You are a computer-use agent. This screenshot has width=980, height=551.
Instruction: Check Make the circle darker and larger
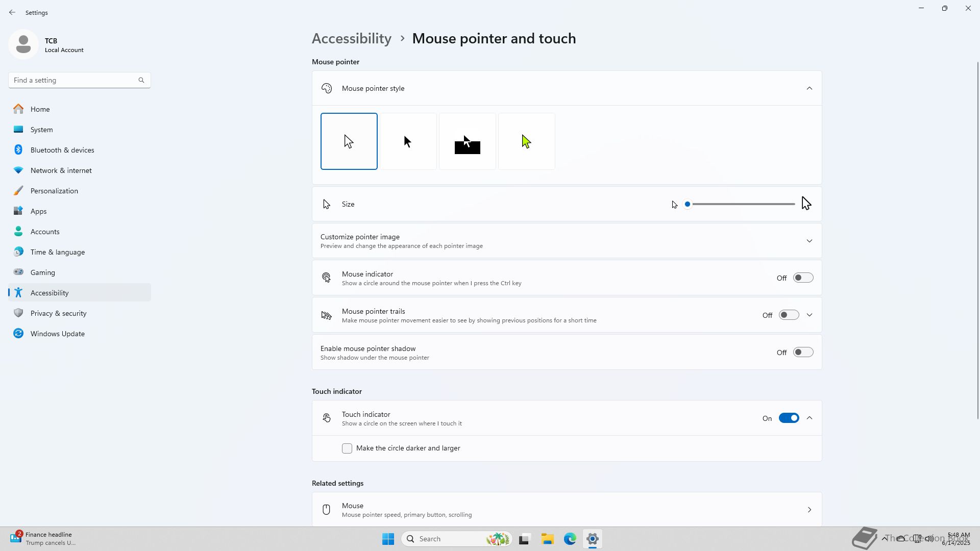click(347, 448)
